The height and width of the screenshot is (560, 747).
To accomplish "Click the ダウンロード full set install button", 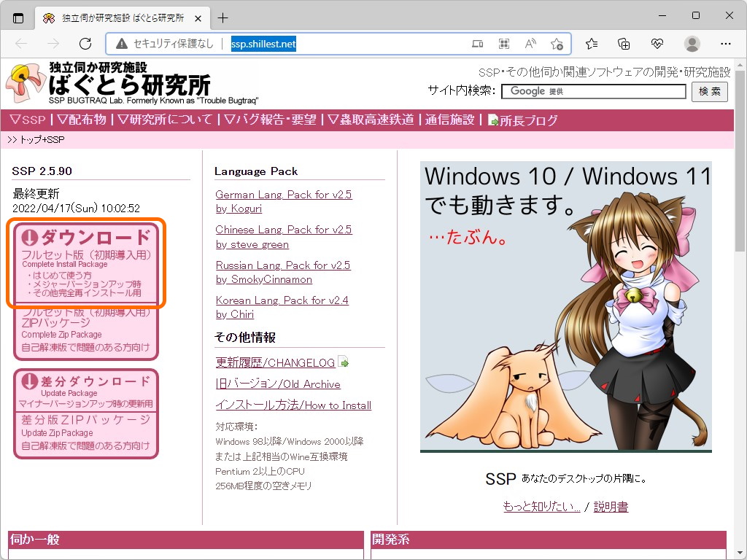I will coord(86,262).
